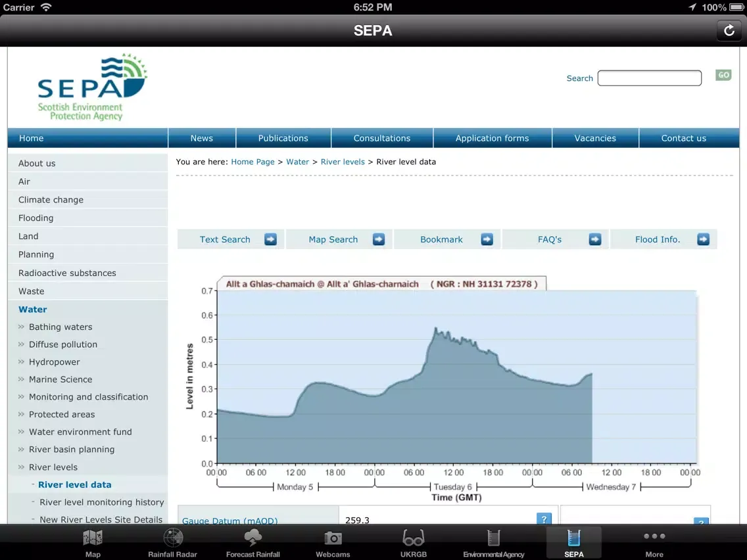Click the arrow icon beside Map Search
This screenshot has height=560, width=747.
pyautogui.click(x=379, y=239)
